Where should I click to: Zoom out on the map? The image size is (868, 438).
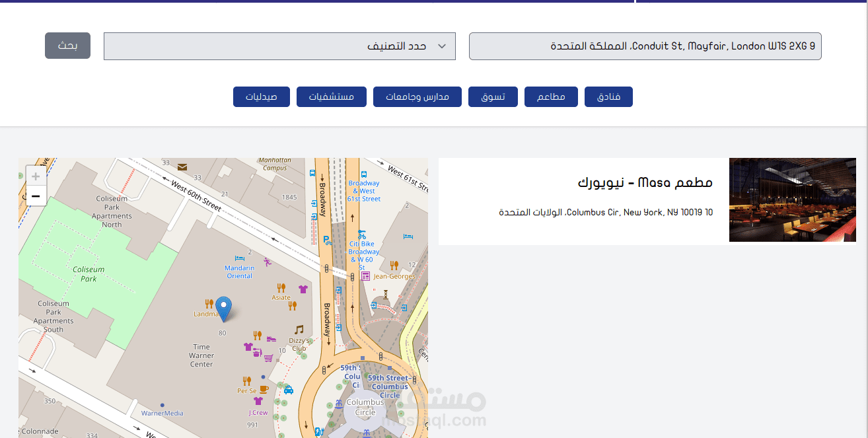[x=36, y=196]
